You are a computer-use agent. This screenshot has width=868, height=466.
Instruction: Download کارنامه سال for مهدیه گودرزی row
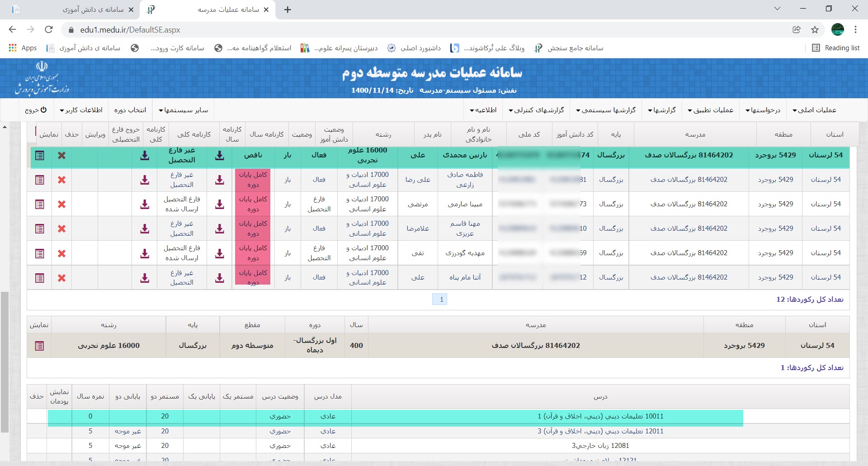tap(220, 253)
